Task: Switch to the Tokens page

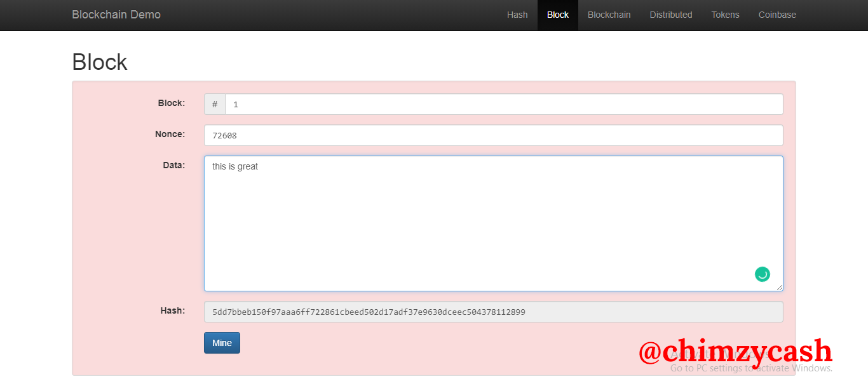Action: (725, 15)
